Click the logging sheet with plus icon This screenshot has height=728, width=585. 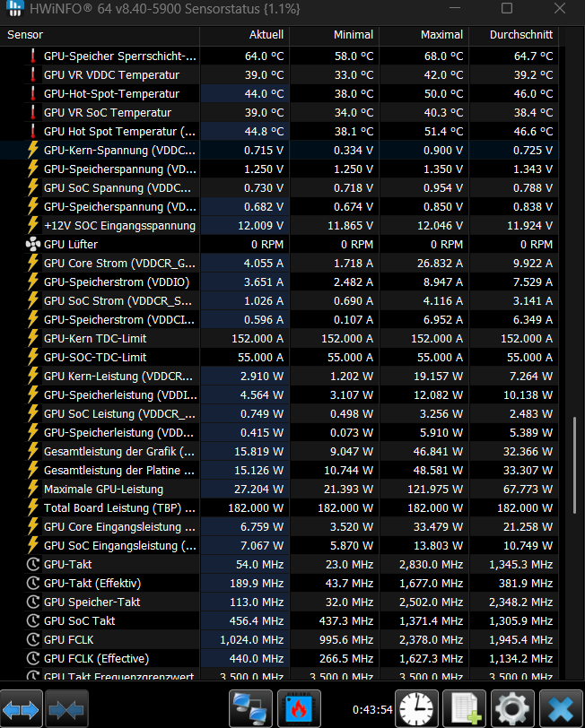pyautogui.click(x=465, y=709)
